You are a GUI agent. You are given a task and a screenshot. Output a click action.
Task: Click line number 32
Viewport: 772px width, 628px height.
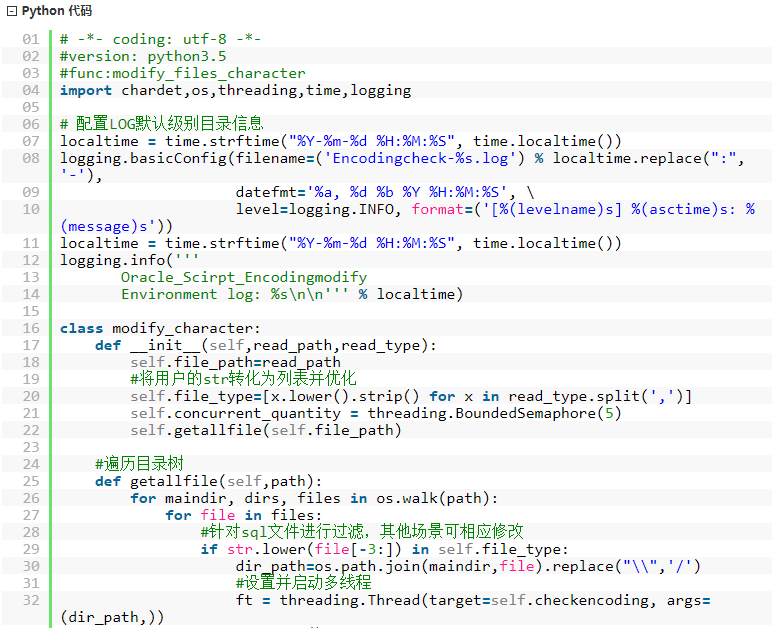31,600
